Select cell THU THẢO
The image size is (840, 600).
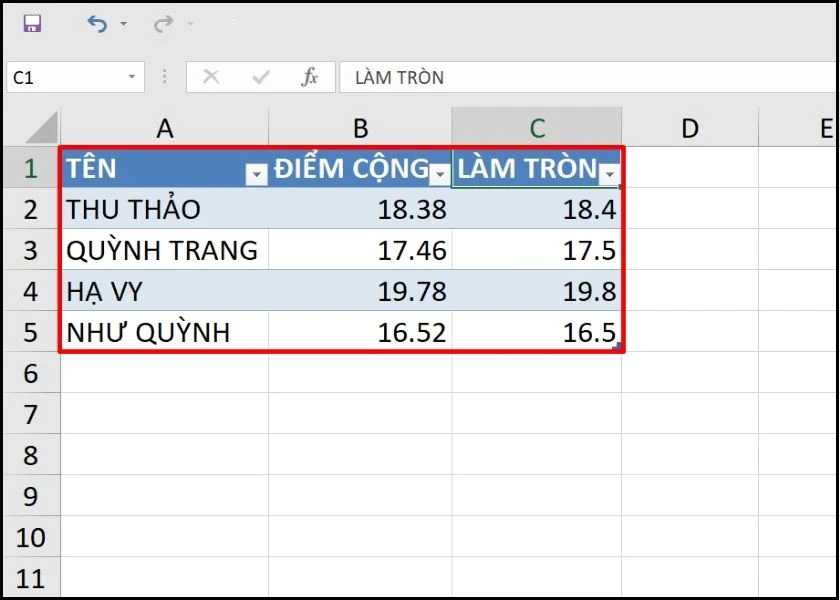[164, 208]
